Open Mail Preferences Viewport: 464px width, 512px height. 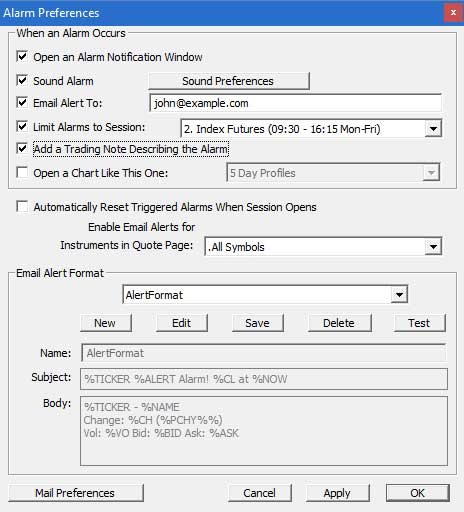76,493
